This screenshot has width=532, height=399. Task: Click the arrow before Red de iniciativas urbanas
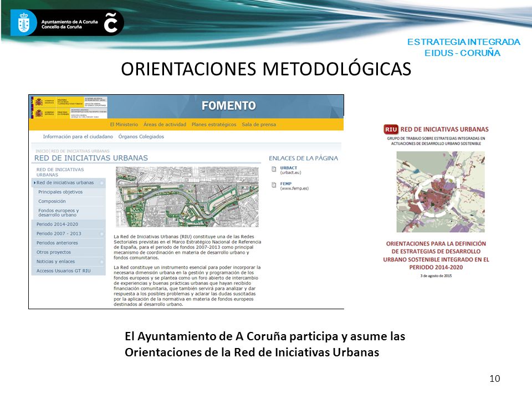(34, 182)
